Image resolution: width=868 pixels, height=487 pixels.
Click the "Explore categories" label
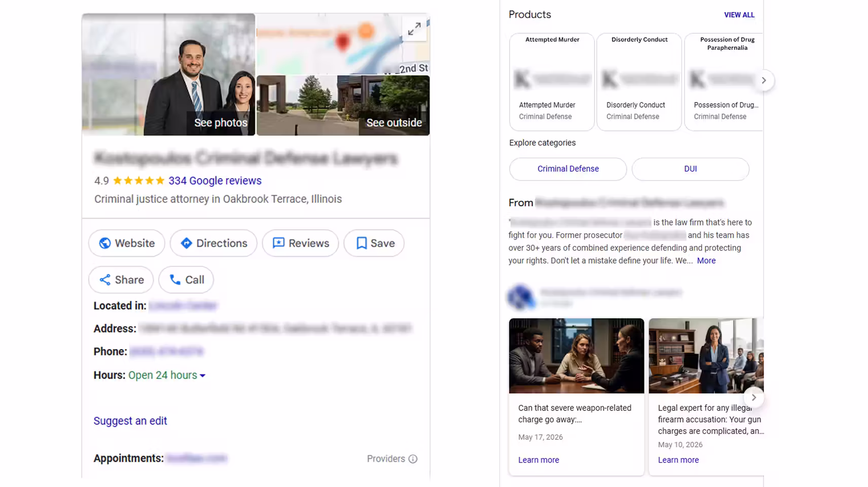(542, 143)
